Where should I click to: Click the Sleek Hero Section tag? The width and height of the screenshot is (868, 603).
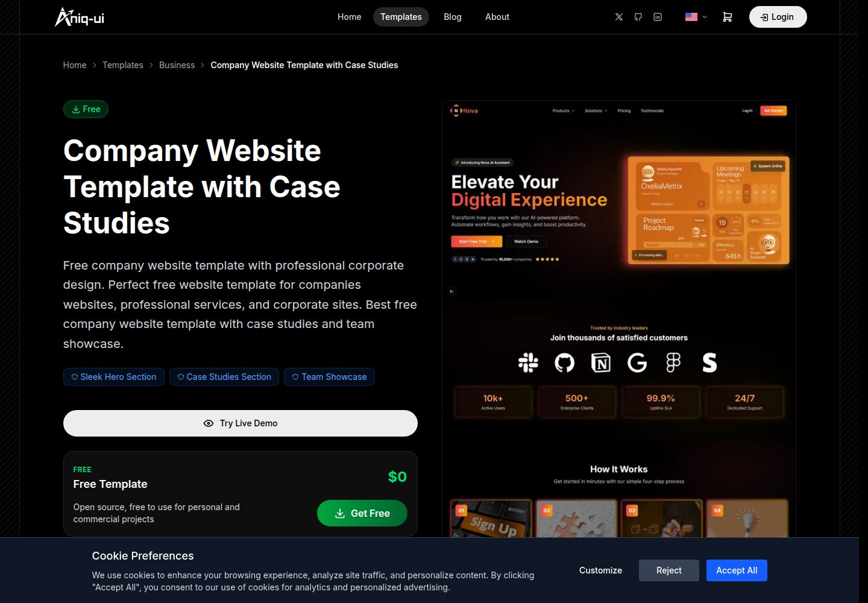[x=114, y=377]
